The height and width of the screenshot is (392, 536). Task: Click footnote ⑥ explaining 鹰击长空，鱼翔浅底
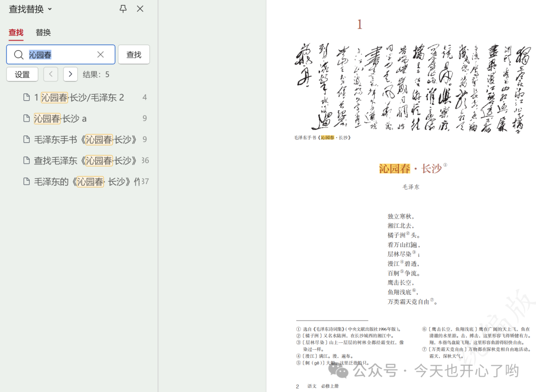point(476,335)
